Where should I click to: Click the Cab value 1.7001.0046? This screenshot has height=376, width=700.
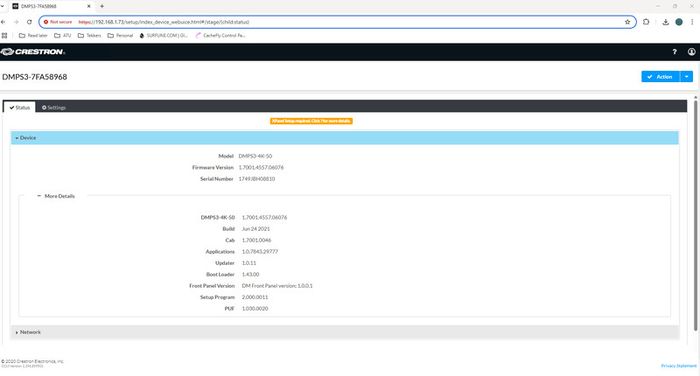click(256, 240)
